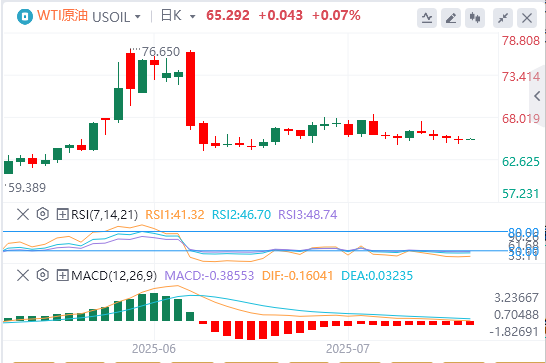Open the chart indicator icon in the toolbar
546x363 pixels.
(x=427, y=17)
